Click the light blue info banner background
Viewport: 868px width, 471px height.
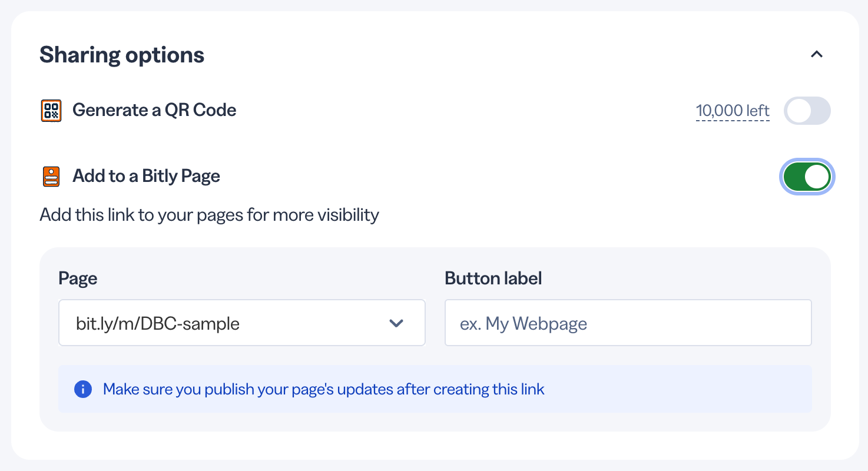coord(435,389)
